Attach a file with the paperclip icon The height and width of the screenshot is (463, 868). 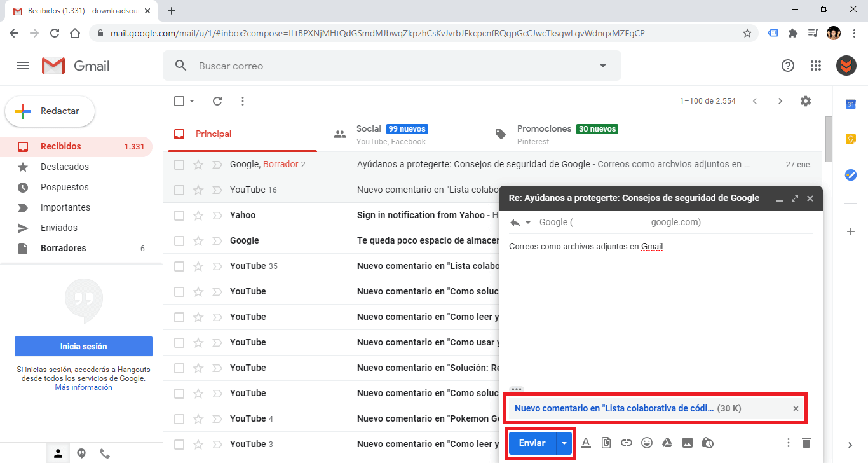(606, 443)
